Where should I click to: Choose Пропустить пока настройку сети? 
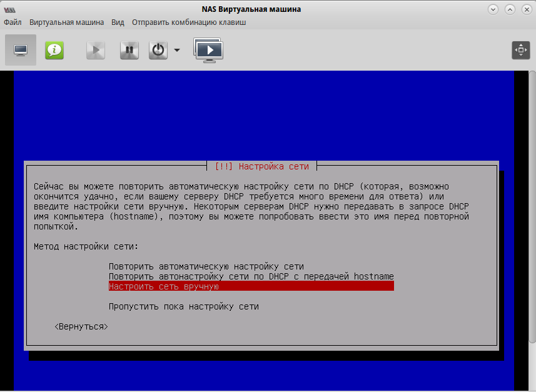point(184,306)
